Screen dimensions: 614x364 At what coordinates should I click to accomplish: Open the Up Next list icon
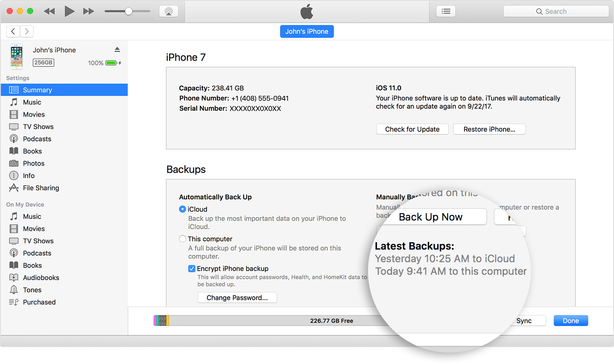tap(446, 11)
